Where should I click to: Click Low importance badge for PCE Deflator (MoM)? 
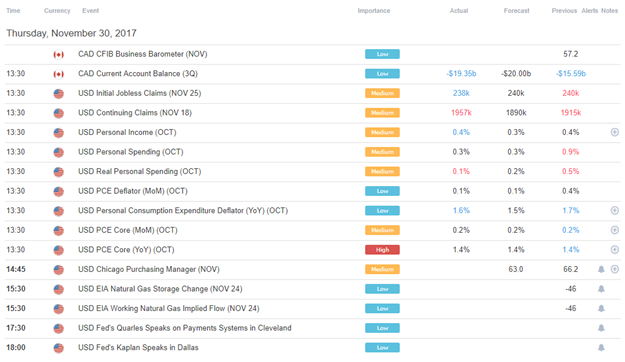tap(382, 191)
